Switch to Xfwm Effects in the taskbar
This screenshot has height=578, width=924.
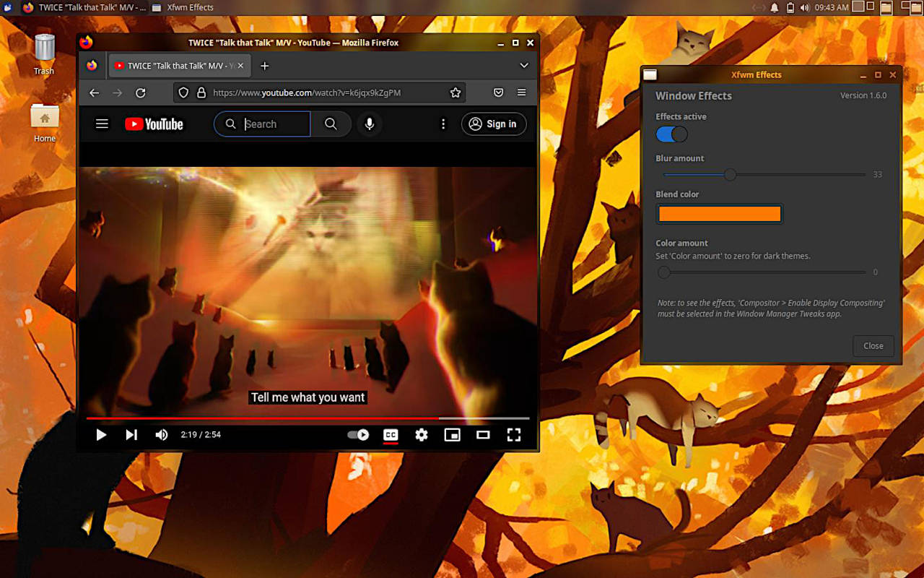(x=183, y=7)
